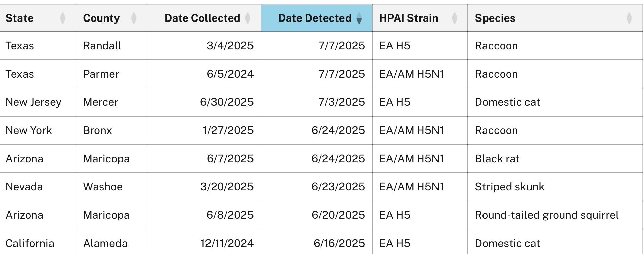644x254 pixels.
Task: Click the Striped skunk species cell
Action: click(509, 187)
